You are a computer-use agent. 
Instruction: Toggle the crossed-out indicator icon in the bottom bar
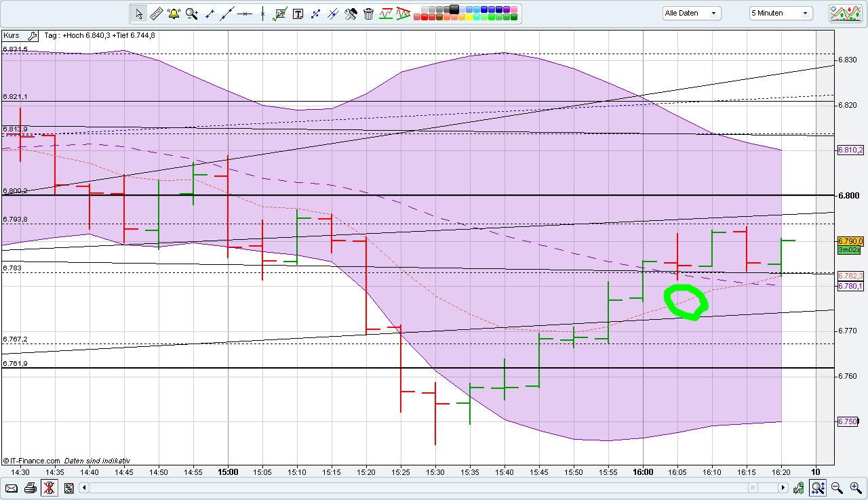(49, 488)
